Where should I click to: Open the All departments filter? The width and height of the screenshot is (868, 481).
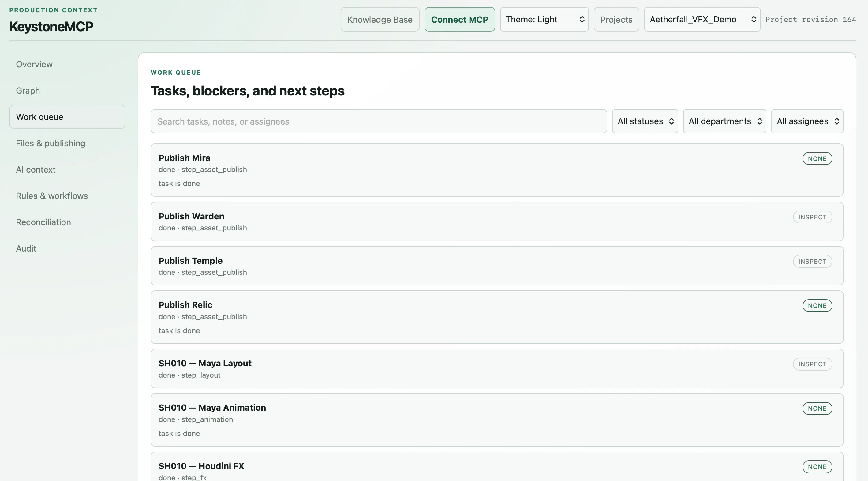[724, 121]
